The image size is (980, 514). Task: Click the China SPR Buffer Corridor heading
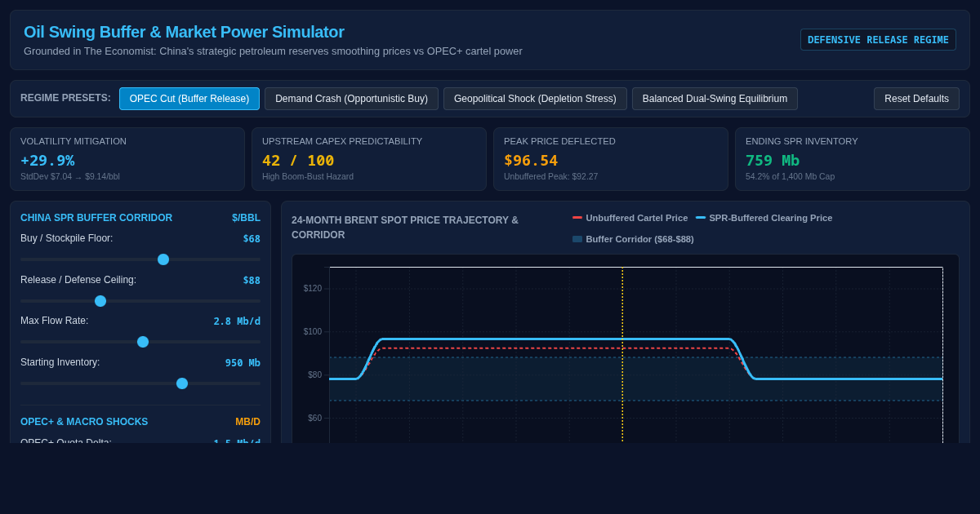96,218
